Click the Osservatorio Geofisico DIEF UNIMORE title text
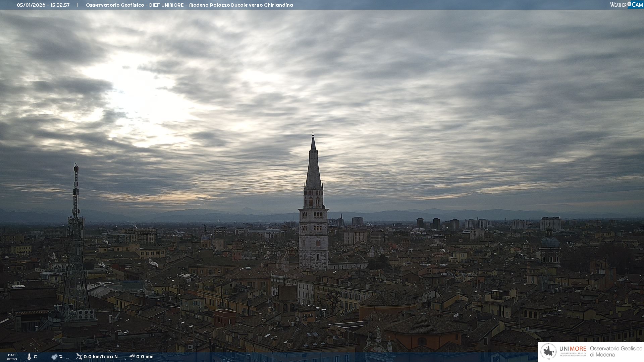The image size is (644, 362). pyautogui.click(x=189, y=5)
